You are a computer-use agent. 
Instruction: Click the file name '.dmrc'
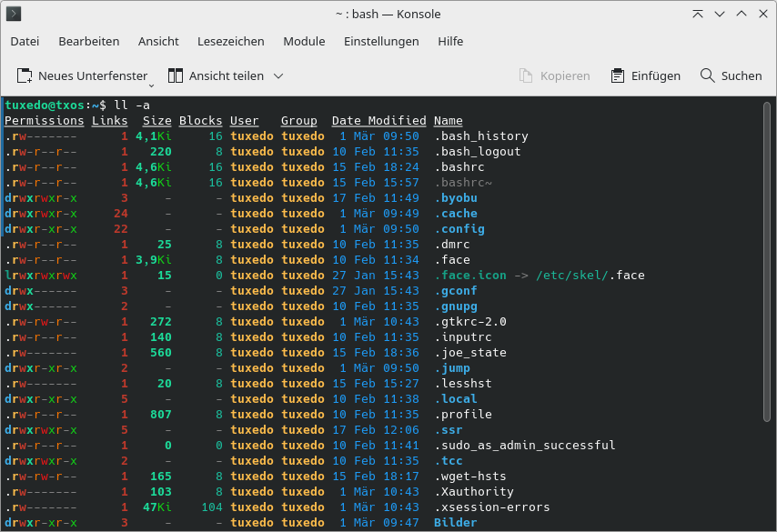tap(452, 245)
